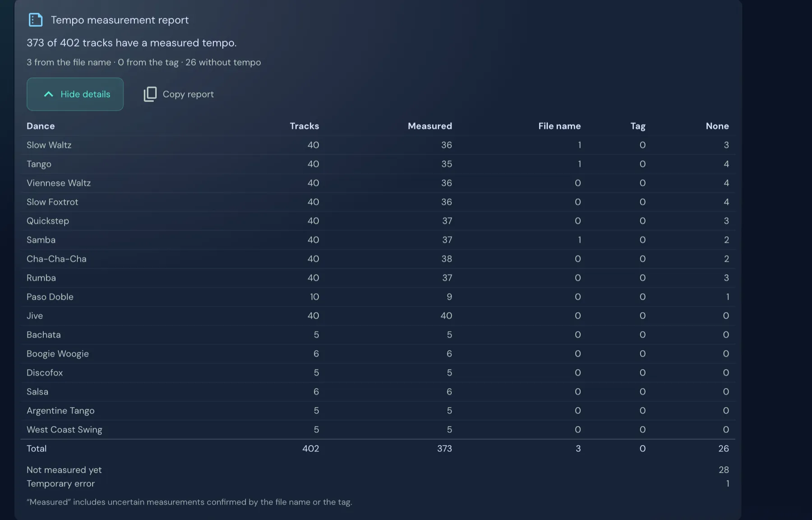Select the Boogie Woogie row label
Viewport: 812px width, 520px height.
click(58, 353)
